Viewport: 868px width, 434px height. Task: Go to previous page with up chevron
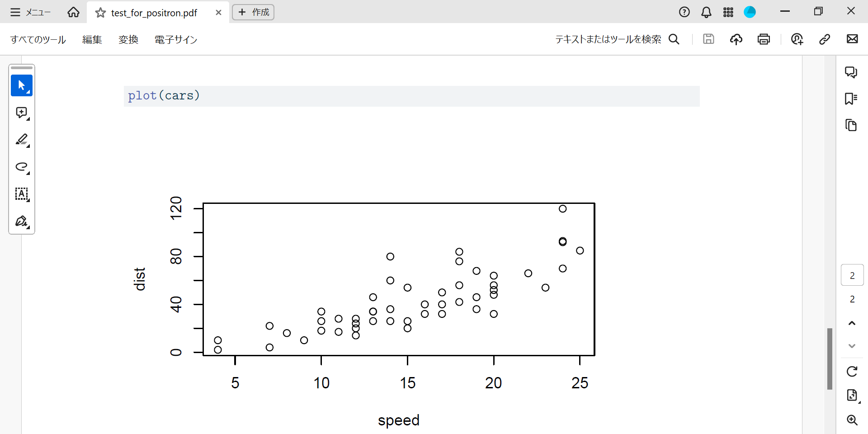(852, 323)
